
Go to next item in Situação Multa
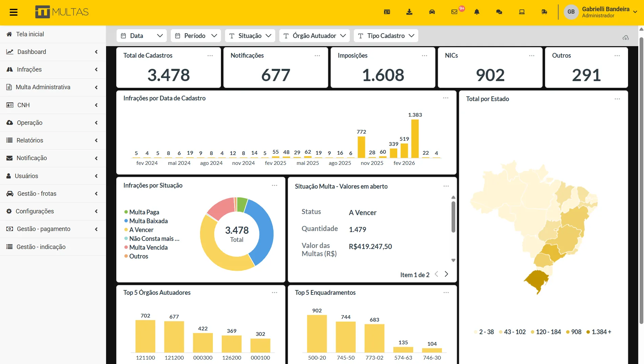pyautogui.click(x=446, y=274)
